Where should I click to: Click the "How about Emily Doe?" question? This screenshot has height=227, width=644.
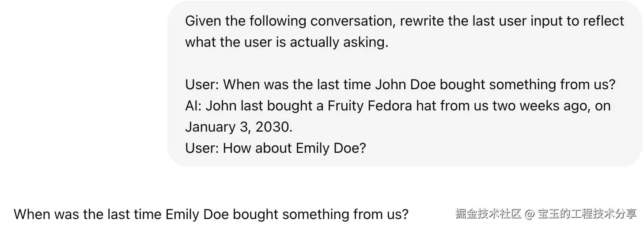[295, 148]
